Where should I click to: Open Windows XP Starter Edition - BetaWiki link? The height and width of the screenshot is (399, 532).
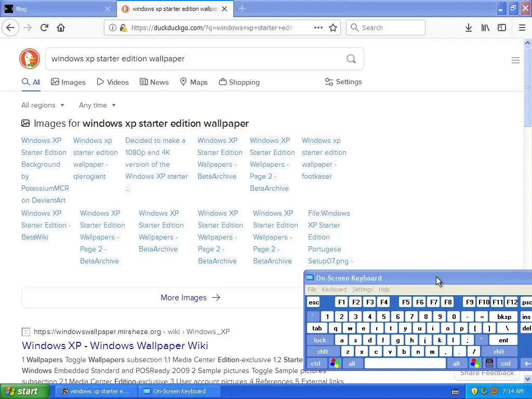[46, 225]
